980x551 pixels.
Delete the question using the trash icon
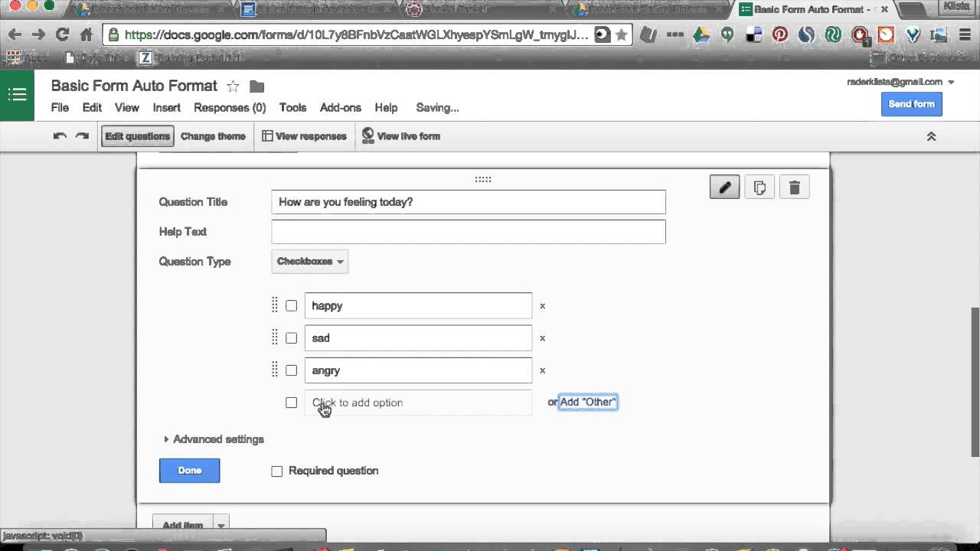click(x=795, y=187)
